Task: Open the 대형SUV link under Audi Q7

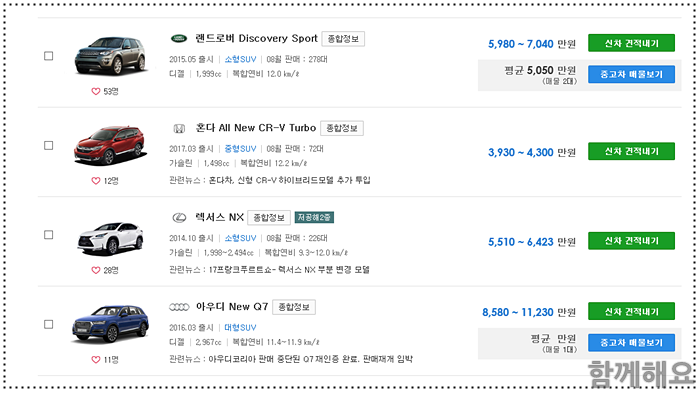Action: coord(240,327)
